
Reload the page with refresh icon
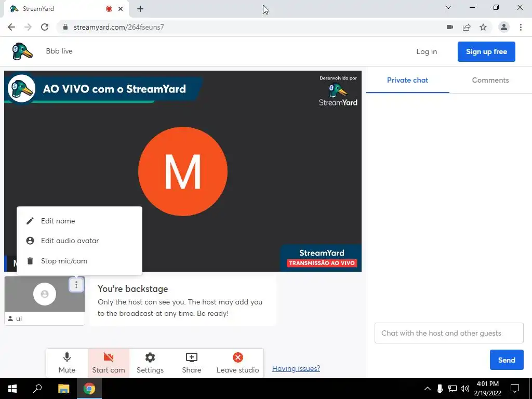[x=45, y=27]
